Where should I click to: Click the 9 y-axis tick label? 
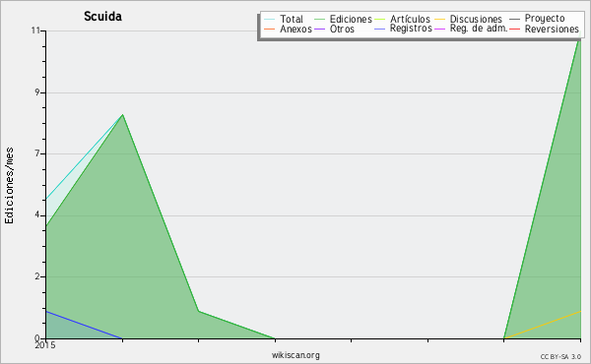37,92
